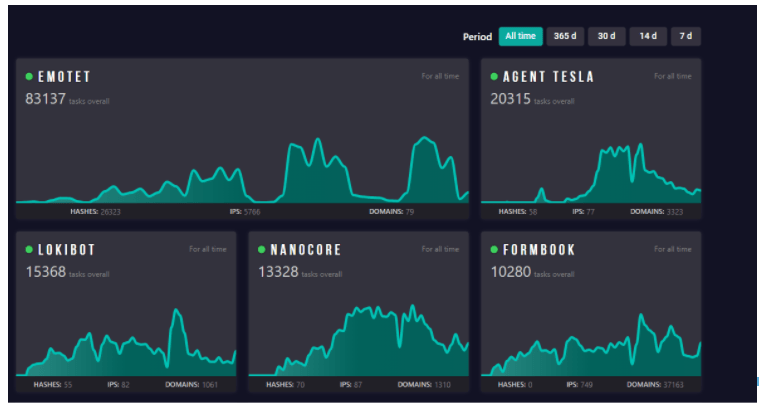Click the AGENT TESLA activity chart
The width and height of the screenshot is (759, 404).
click(591, 173)
